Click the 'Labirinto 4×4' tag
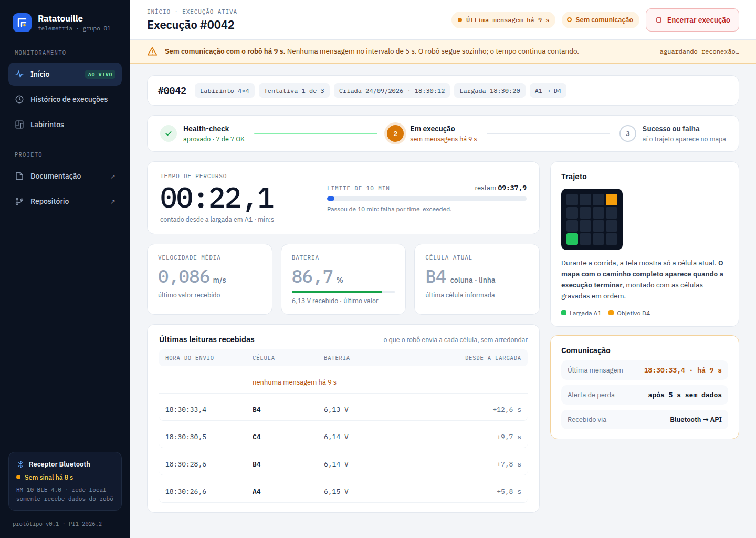The width and height of the screenshot is (756, 538). pos(225,91)
